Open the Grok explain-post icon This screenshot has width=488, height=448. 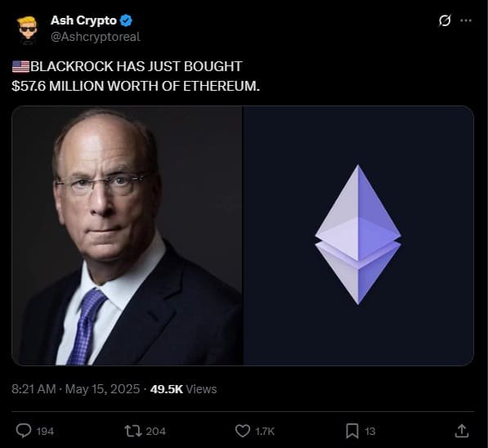click(445, 21)
